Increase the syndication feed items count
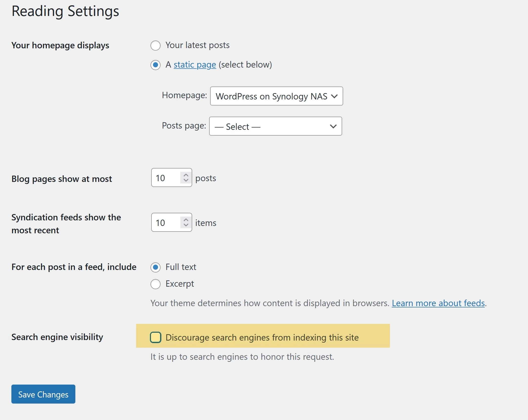The height and width of the screenshot is (420, 528). coord(186,219)
